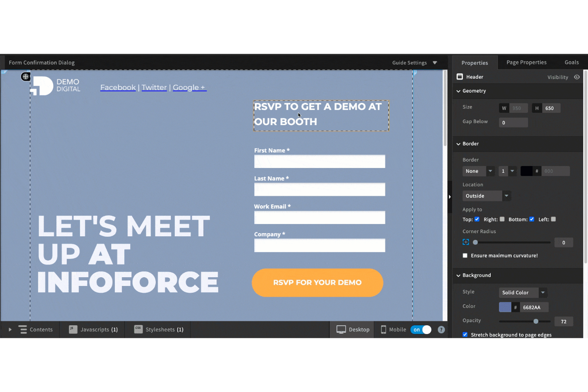Click the RSVP FOR YOUR DEMO button
Viewport: 588px width, 392px height.
coord(317,282)
